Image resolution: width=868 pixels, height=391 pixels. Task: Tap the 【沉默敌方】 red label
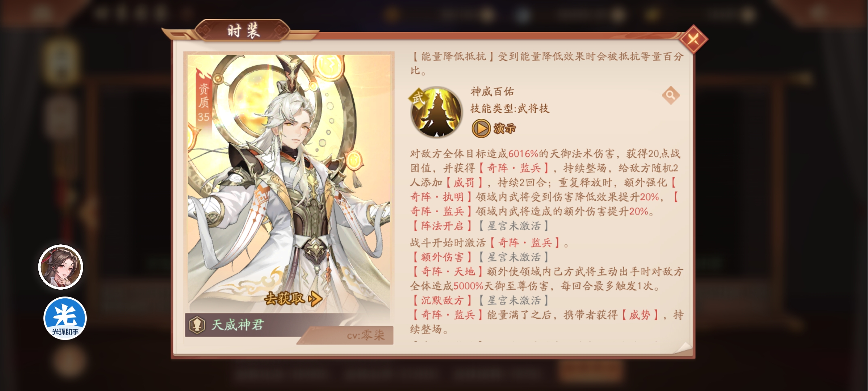click(x=442, y=300)
